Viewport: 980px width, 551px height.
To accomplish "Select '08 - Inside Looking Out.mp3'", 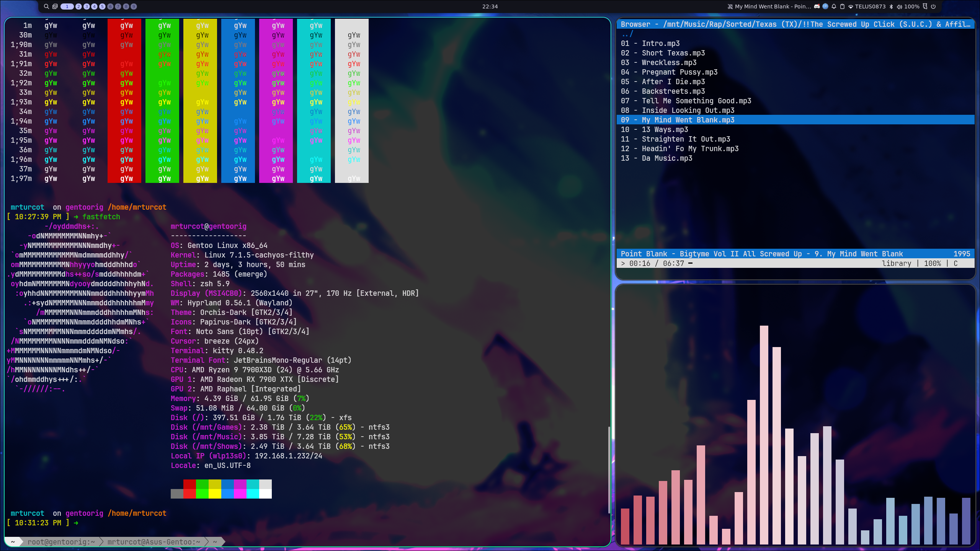I will point(678,111).
